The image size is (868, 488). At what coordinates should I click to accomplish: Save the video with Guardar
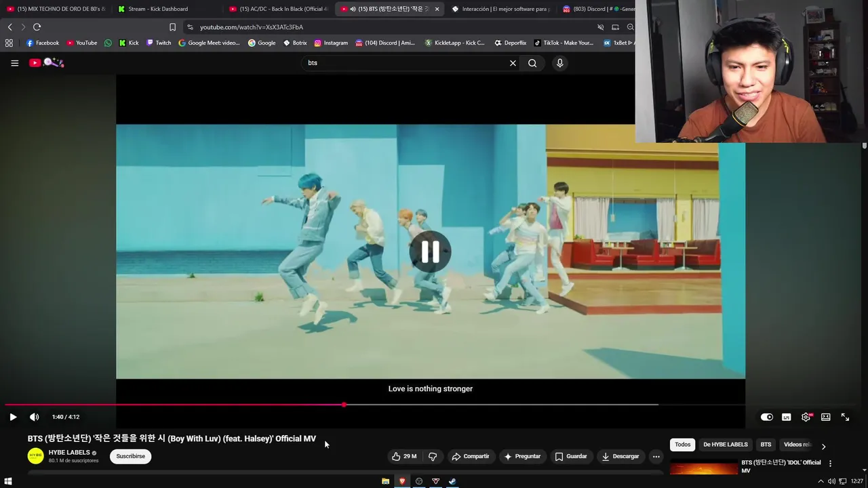pyautogui.click(x=570, y=456)
